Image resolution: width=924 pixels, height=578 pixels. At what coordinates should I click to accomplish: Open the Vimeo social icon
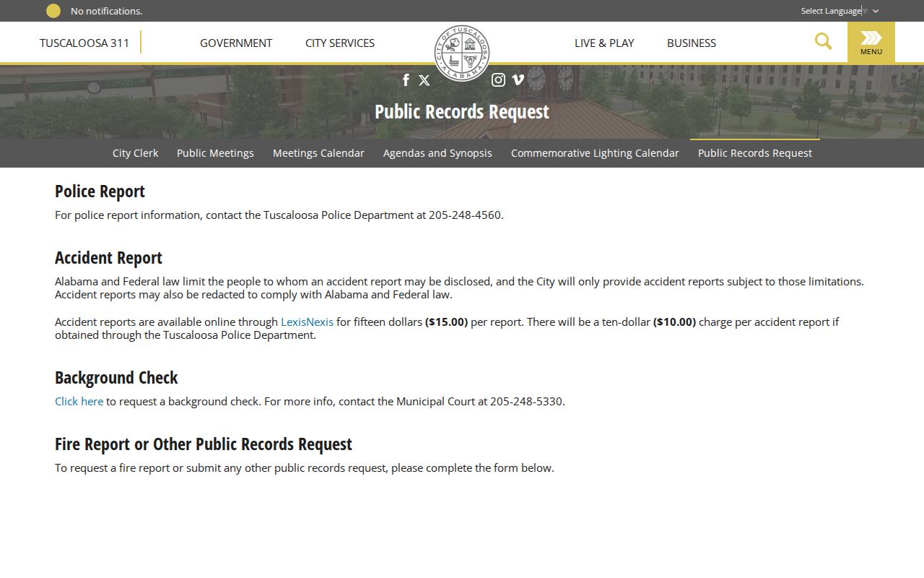(x=518, y=80)
